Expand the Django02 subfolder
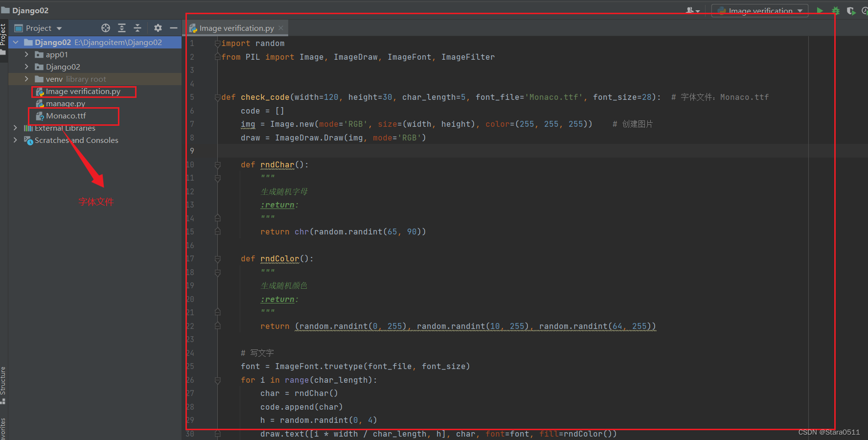 pyautogui.click(x=26, y=67)
